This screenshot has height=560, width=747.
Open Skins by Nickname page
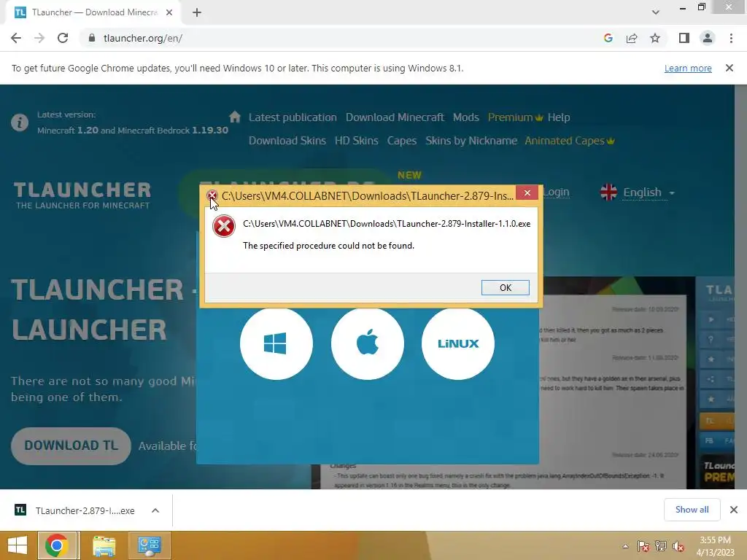pyautogui.click(x=471, y=141)
